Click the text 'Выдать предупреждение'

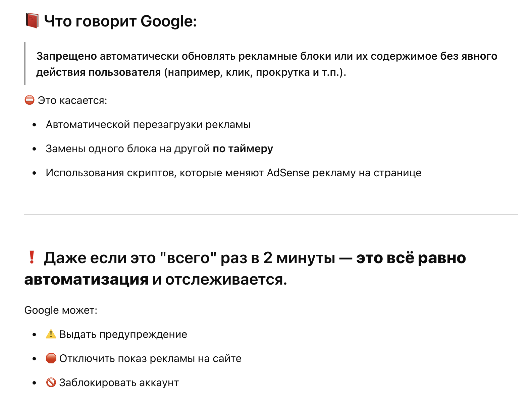(x=123, y=334)
